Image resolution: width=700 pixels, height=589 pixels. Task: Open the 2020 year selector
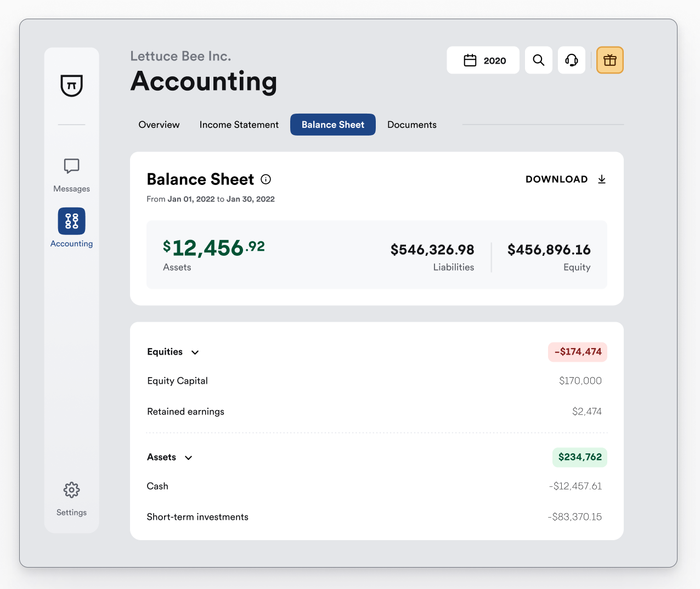coord(483,60)
